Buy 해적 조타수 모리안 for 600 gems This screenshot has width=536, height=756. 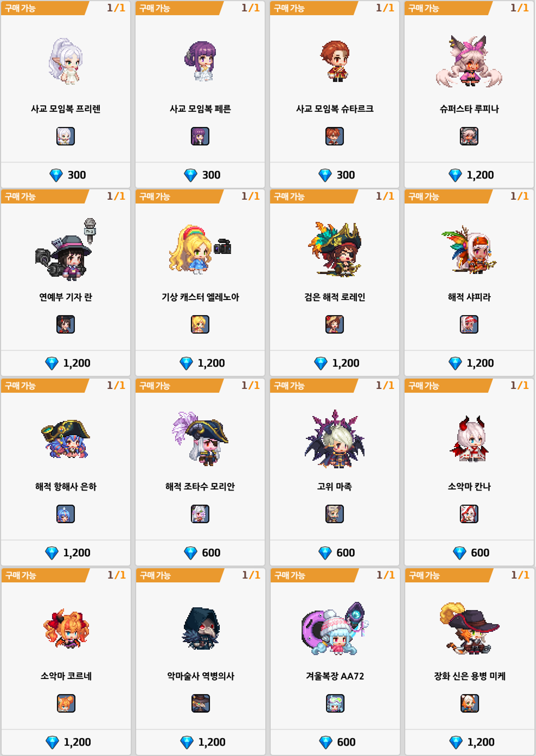point(200,553)
